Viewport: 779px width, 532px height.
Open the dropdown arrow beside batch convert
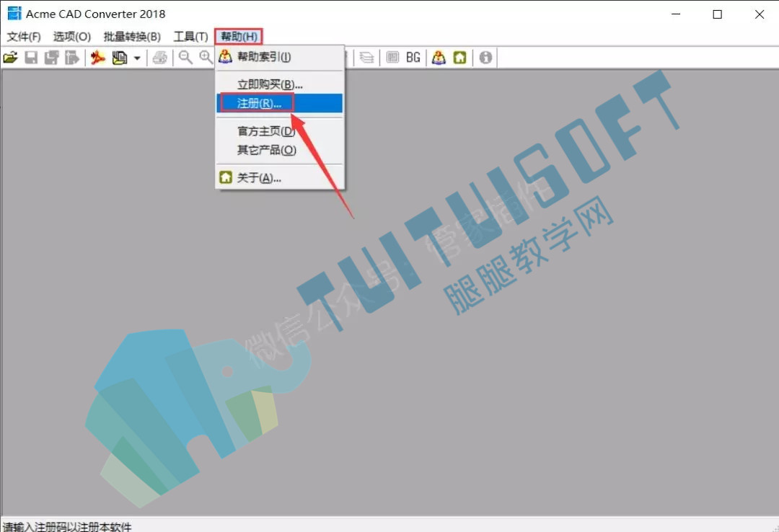[137, 58]
